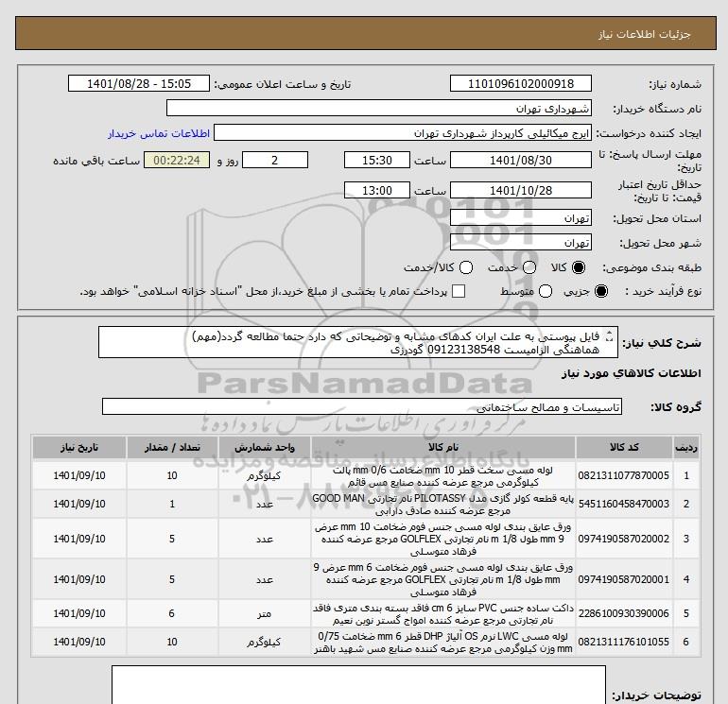Click the remaining time countdown 00:22:24
Image resolution: width=728 pixels, height=704 pixels.
[177, 160]
